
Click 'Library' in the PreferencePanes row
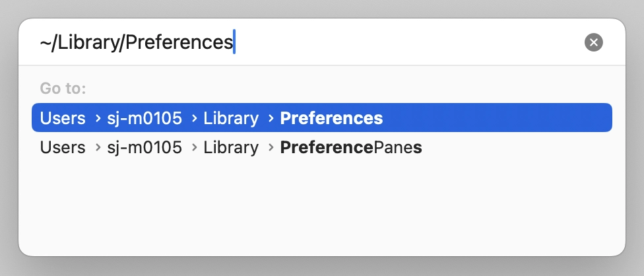231,148
